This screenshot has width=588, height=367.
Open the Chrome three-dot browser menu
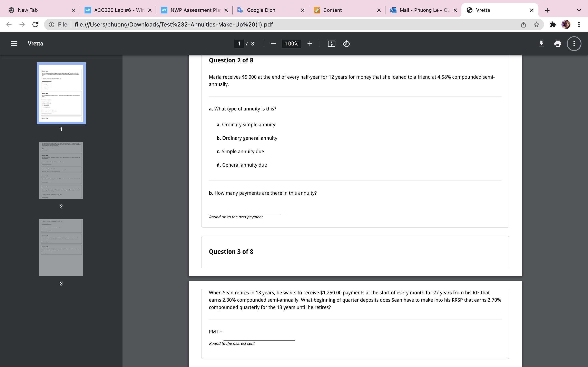(579, 24)
